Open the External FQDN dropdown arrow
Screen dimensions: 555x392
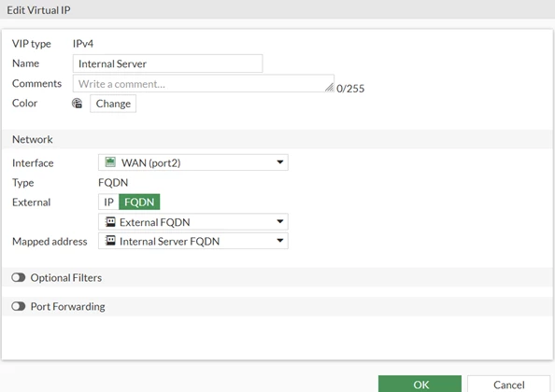click(x=280, y=221)
